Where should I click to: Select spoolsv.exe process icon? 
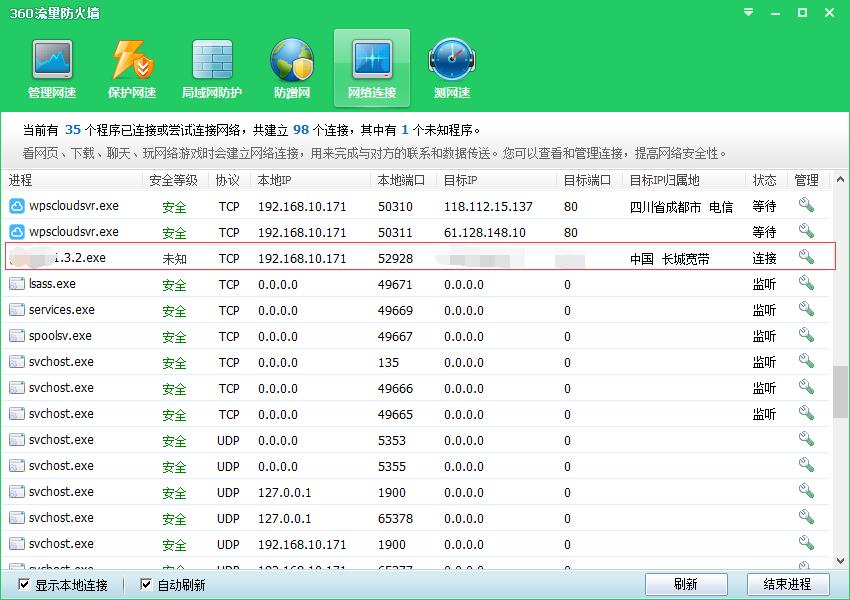pos(17,336)
